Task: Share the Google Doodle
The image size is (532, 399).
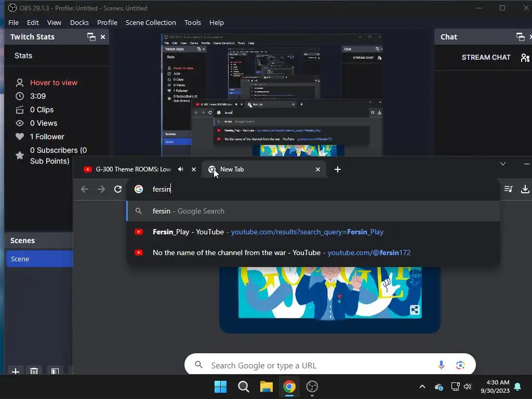Action: point(414,310)
